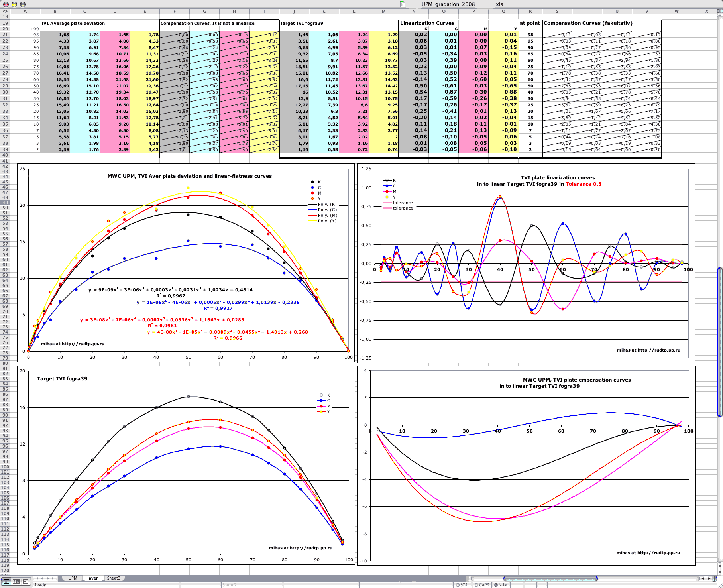This screenshot has width=723, height=588.
Task: Select row 49 header
Action: (x=5, y=203)
